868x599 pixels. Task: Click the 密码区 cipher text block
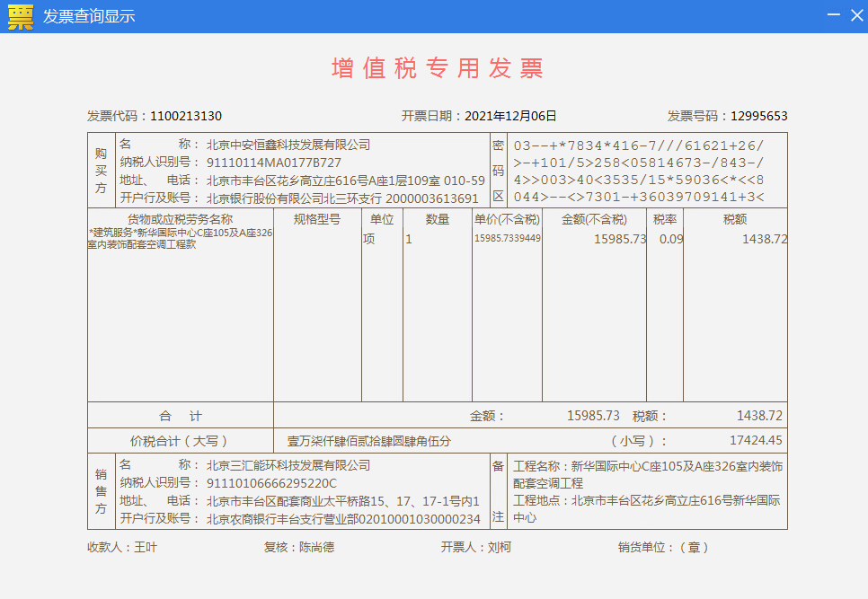tap(638, 171)
